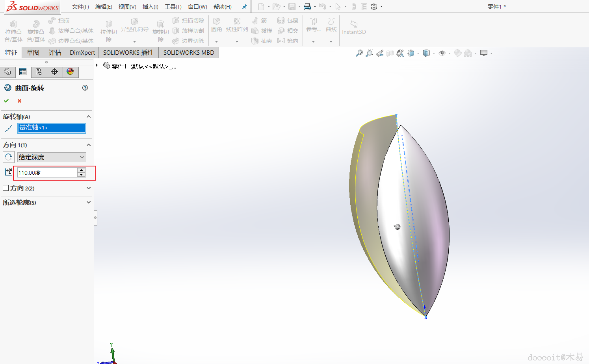Open the PropertyManager tab icon
The height and width of the screenshot is (364, 589).
click(23, 72)
